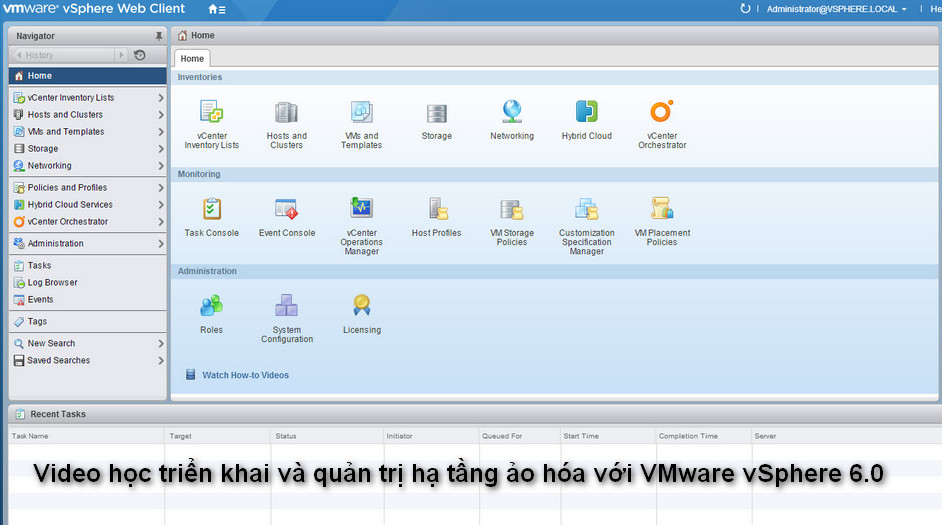This screenshot has width=942, height=525.
Task: Click vSphere Web Client title logo
Action: click(94, 8)
